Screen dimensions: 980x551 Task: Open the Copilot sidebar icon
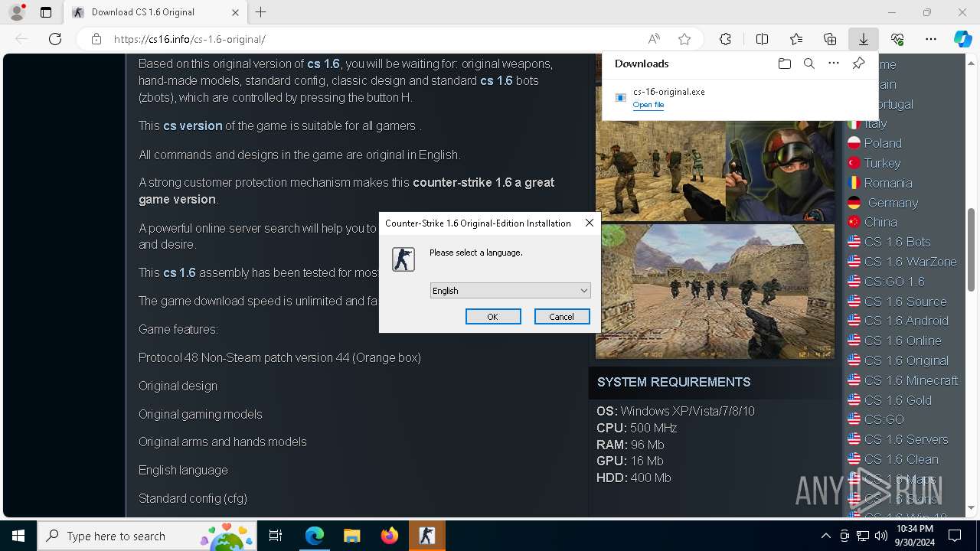coord(962,39)
